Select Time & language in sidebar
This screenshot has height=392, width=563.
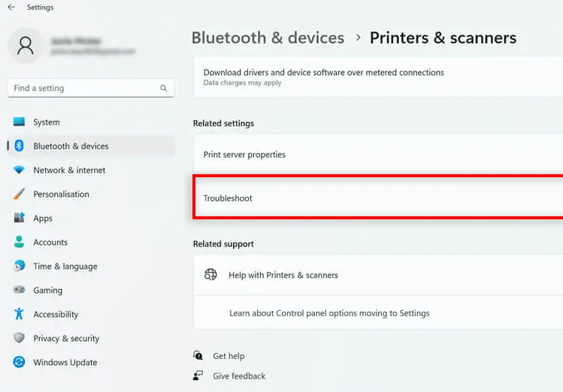65,267
